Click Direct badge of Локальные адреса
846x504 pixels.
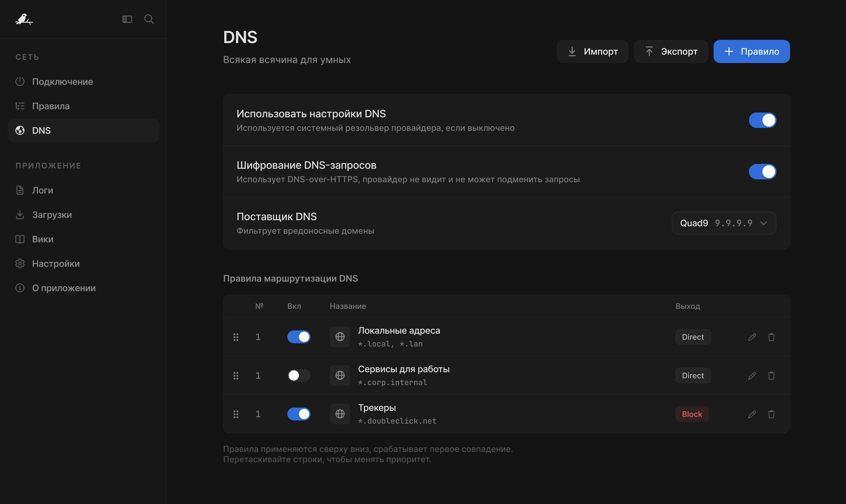[x=693, y=337]
